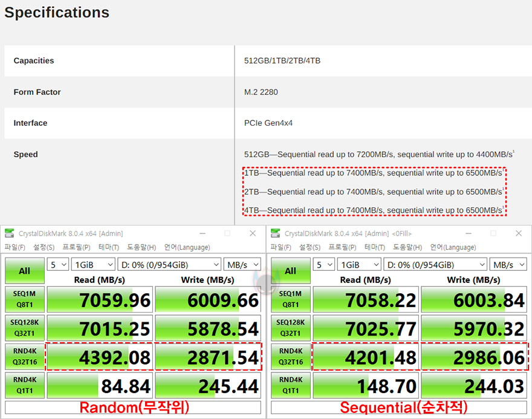Click the 84.84 read result
532x419 pixels.
point(100,385)
